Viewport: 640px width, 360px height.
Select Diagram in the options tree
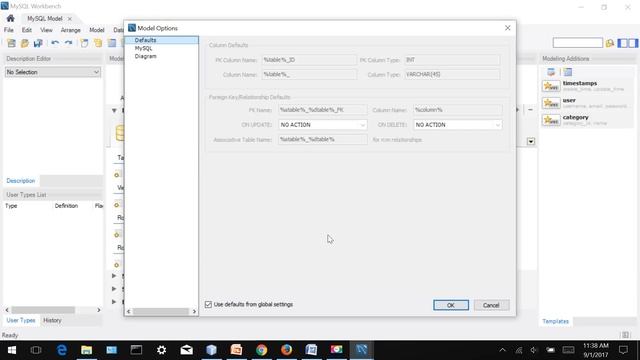[145, 56]
